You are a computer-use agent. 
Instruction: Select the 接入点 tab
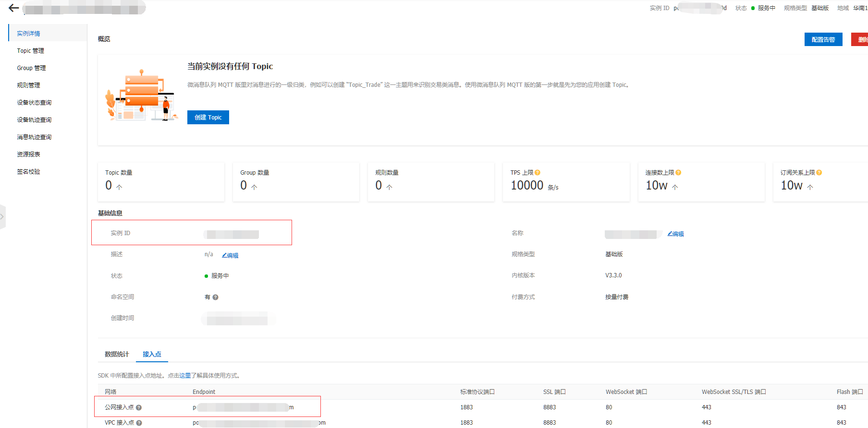[152, 355]
